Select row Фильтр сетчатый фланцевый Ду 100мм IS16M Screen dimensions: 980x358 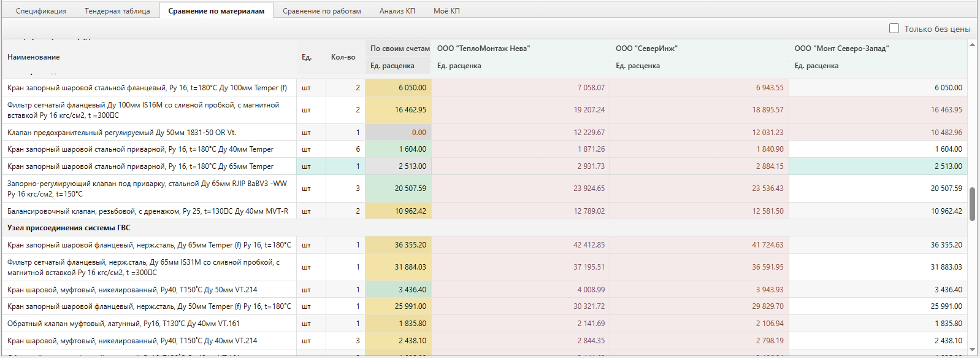point(484,110)
